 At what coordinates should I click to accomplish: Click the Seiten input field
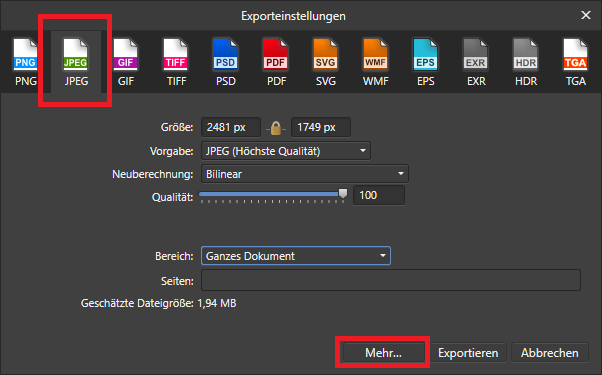tap(391, 280)
